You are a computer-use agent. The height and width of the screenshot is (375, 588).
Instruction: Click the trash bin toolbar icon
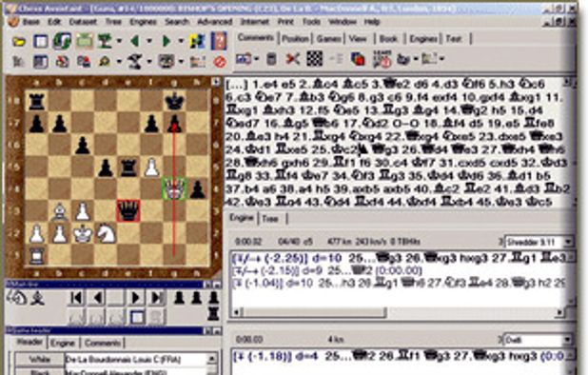271,59
